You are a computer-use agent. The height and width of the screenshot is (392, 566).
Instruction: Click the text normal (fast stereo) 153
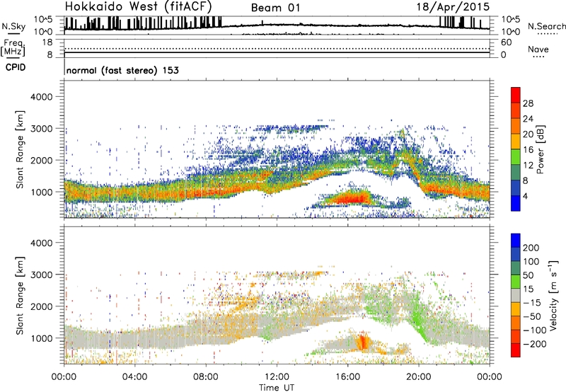click(122, 70)
